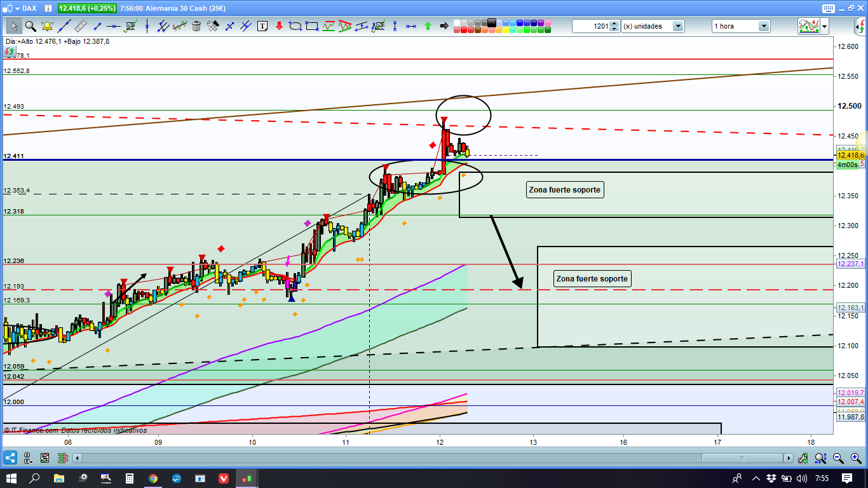
Task: Select the magnifier zoom tool
Action: [x=30, y=26]
